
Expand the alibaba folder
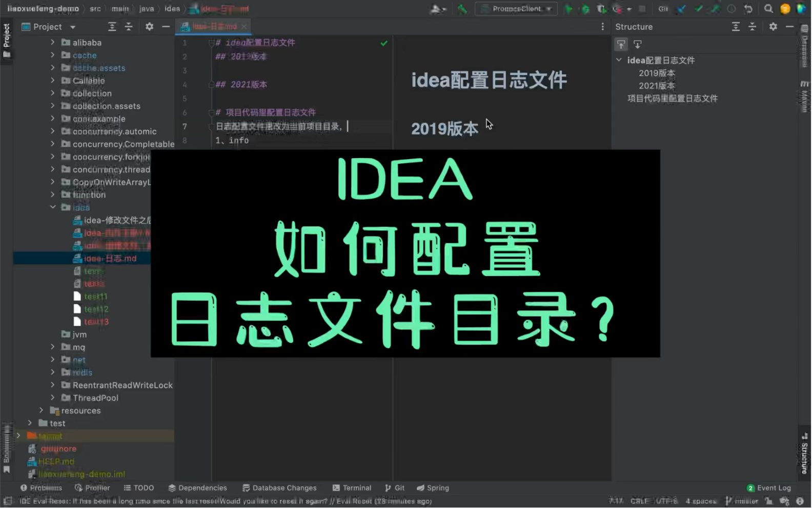(52, 42)
